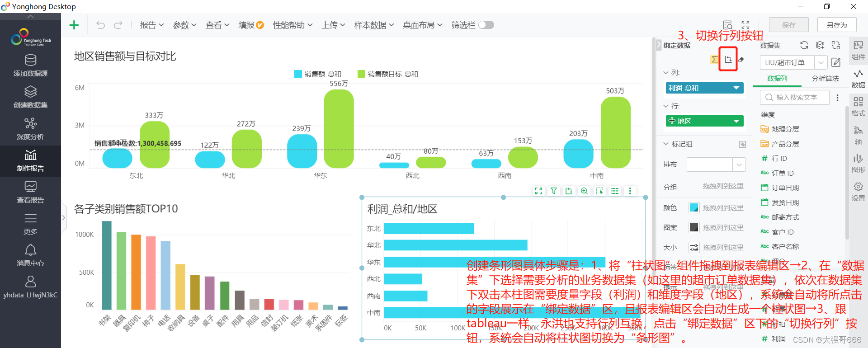The height and width of the screenshot is (348, 868).
Task: Switch to the 数据列 tab
Action: pos(777,79)
